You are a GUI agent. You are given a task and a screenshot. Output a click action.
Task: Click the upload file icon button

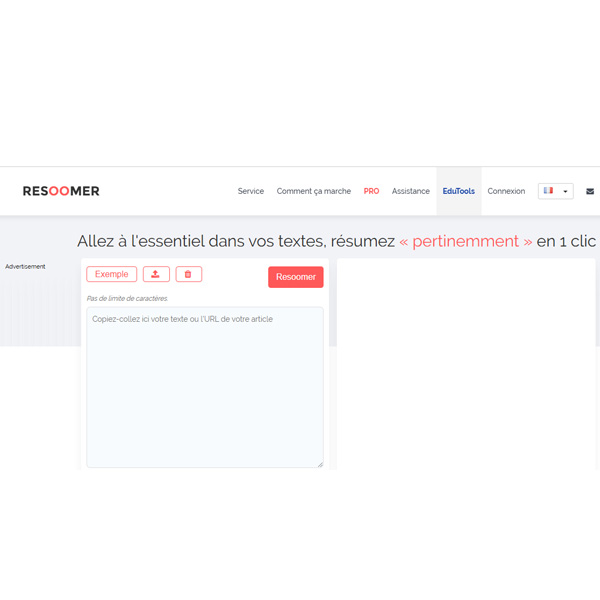pos(156,274)
